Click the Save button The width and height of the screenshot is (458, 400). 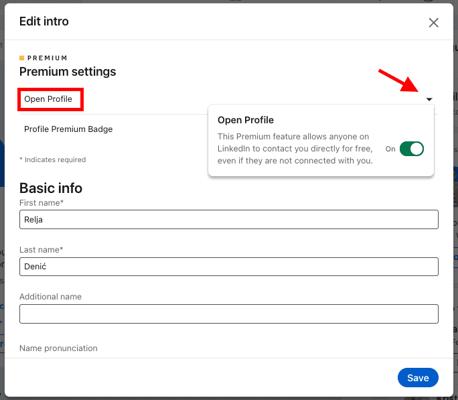click(418, 378)
